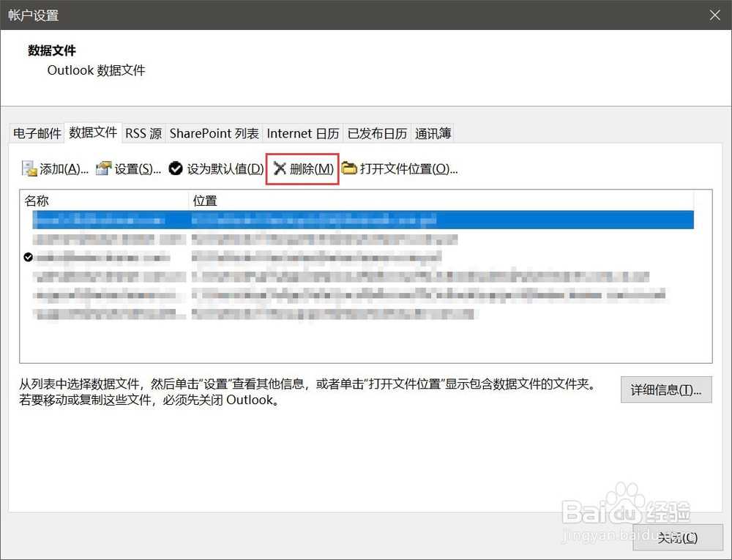The height and width of the screenshot is (560, 732).
Task: Open the 通讯簿 tab
Action: coord(433,133)
